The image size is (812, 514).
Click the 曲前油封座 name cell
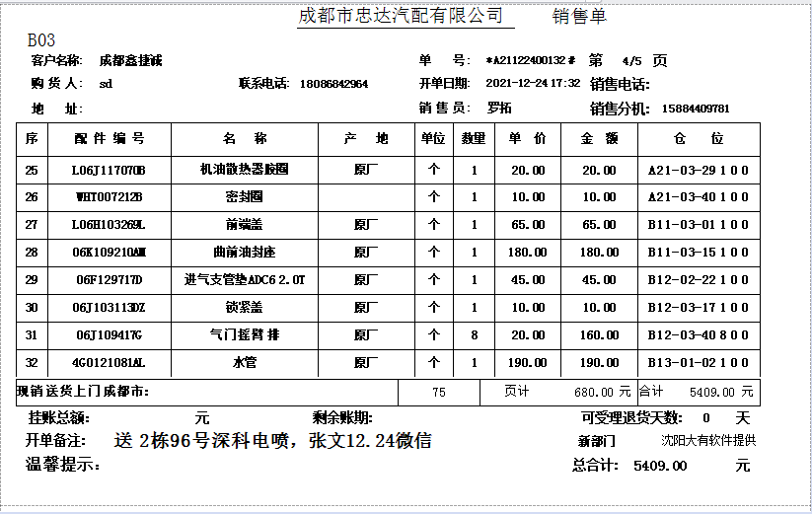tap(244, 252)
